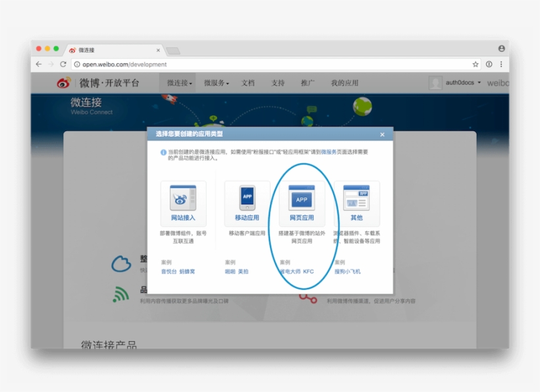Click the blue cloud icon on page
Image resolution: width=540 pixels, height=392 pixels.
pos(121,264)
